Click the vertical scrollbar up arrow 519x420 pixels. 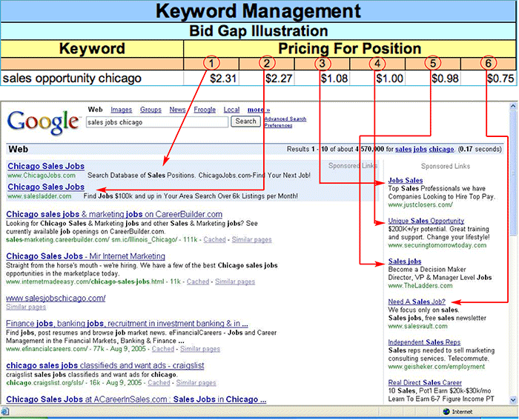pyautogui.click(x=512, y=105)
